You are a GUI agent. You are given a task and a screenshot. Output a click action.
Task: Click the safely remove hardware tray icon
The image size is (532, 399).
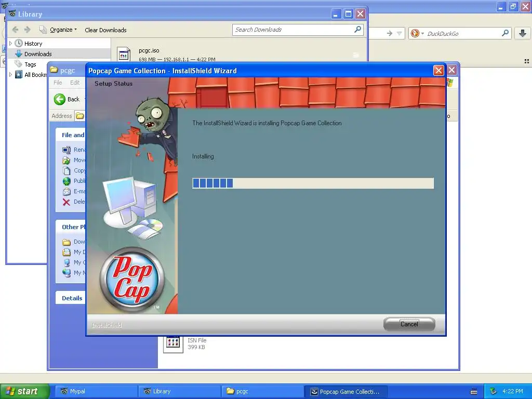coord(494,392)
